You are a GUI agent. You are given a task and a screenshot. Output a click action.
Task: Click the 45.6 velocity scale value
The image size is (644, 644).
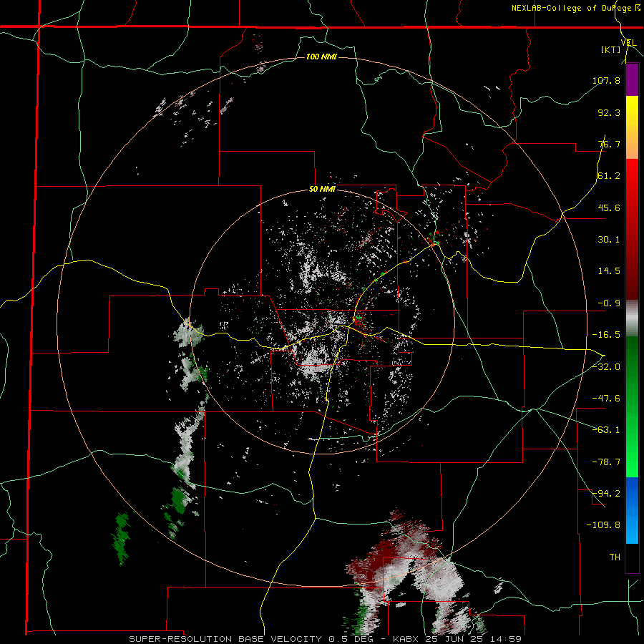point(609,208)
